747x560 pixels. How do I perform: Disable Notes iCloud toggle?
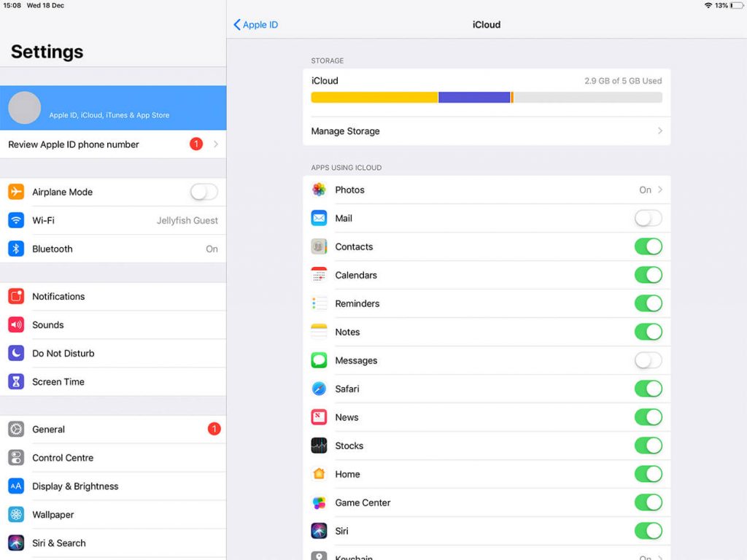click(x=649, y=332)
